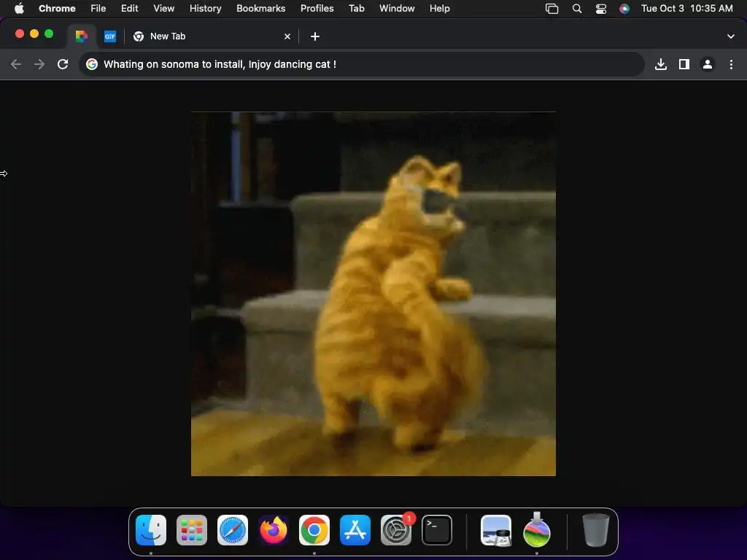Open a new tab with plus button

click(315, 36)
